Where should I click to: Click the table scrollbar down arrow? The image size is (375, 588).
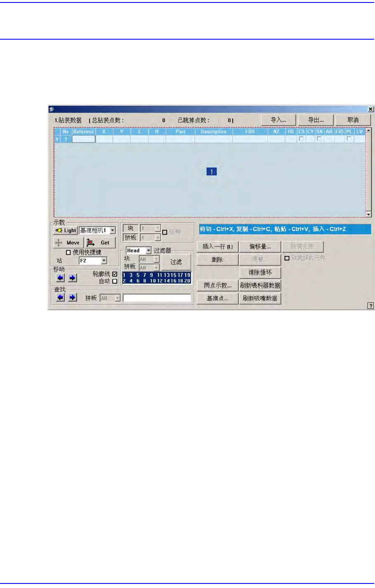click(368, 214)
